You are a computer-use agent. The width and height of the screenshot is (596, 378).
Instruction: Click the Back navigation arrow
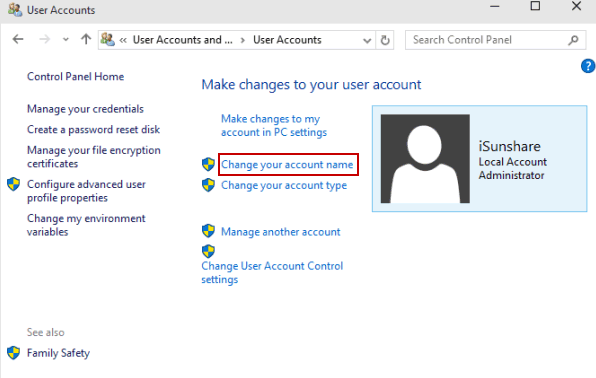tap(18, 39)
